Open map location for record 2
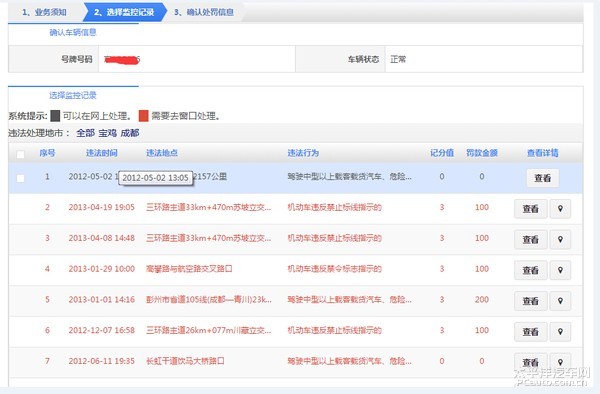The height and width of the screenshot is (394, 600). point(560,208)
